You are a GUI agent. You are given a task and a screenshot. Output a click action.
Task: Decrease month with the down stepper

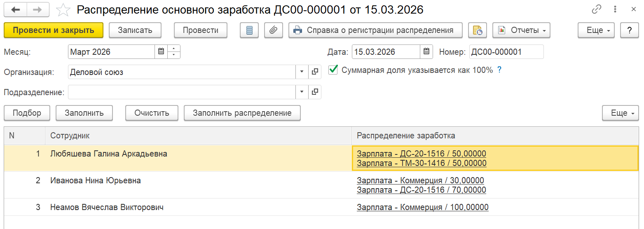[174, 55]
